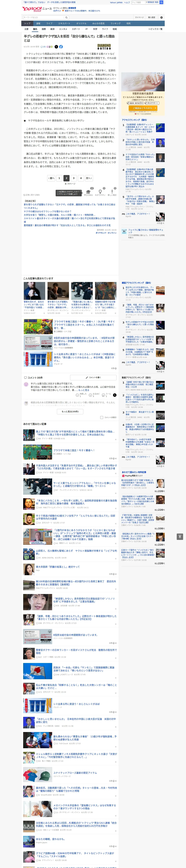Open the トップ tab

tap(27, 24)
